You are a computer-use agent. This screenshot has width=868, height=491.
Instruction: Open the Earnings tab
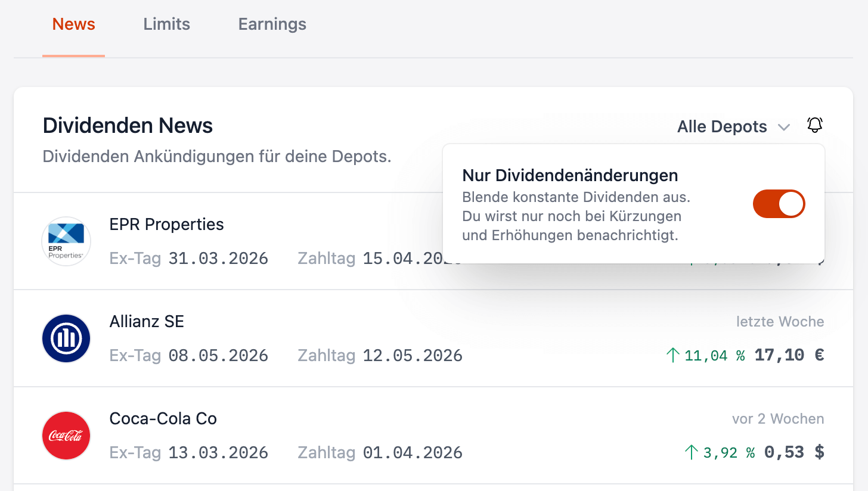[272, 24]
